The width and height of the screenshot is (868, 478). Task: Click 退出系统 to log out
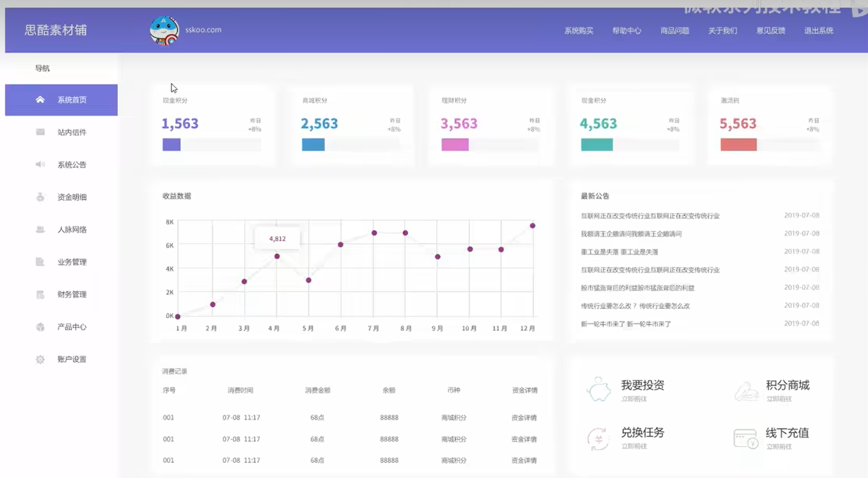coord(819,31)
